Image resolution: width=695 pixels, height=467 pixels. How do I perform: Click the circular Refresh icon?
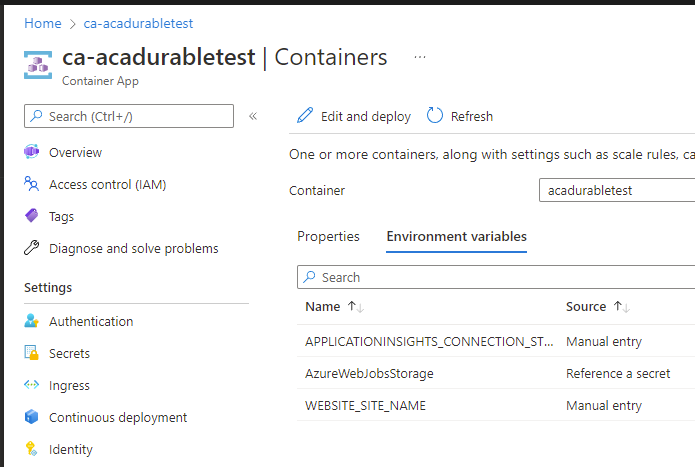click(x=434, y=116)
